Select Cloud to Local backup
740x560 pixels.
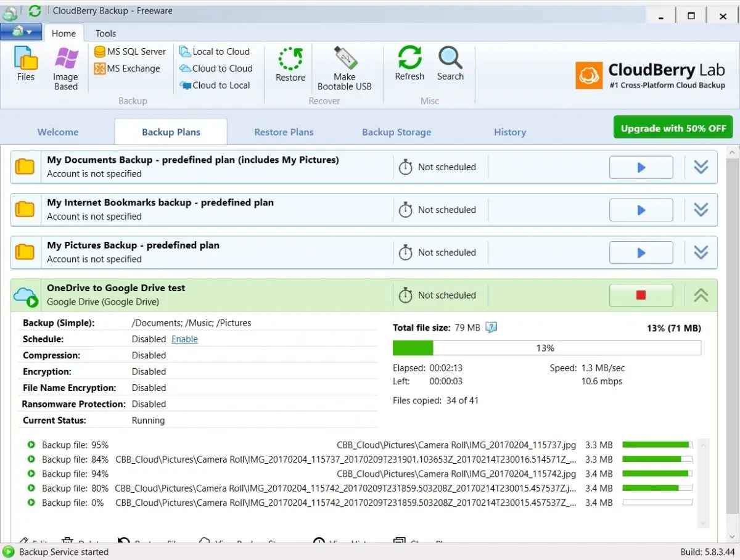[214, 85]
